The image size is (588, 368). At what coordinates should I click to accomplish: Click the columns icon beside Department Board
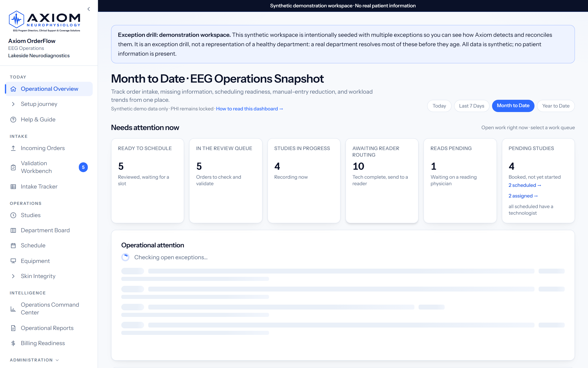tap(13, 230)
